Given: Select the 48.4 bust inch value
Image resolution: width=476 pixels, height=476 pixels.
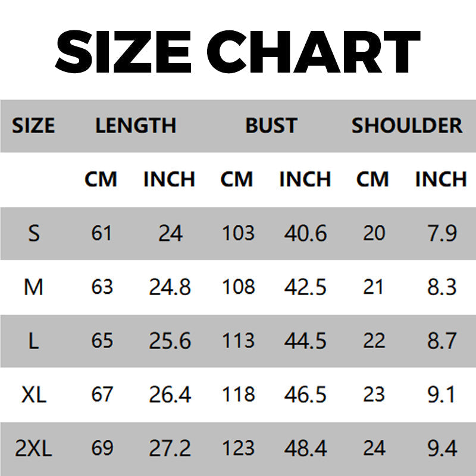Looking at the screenshot, I should [x=305, y=448].
